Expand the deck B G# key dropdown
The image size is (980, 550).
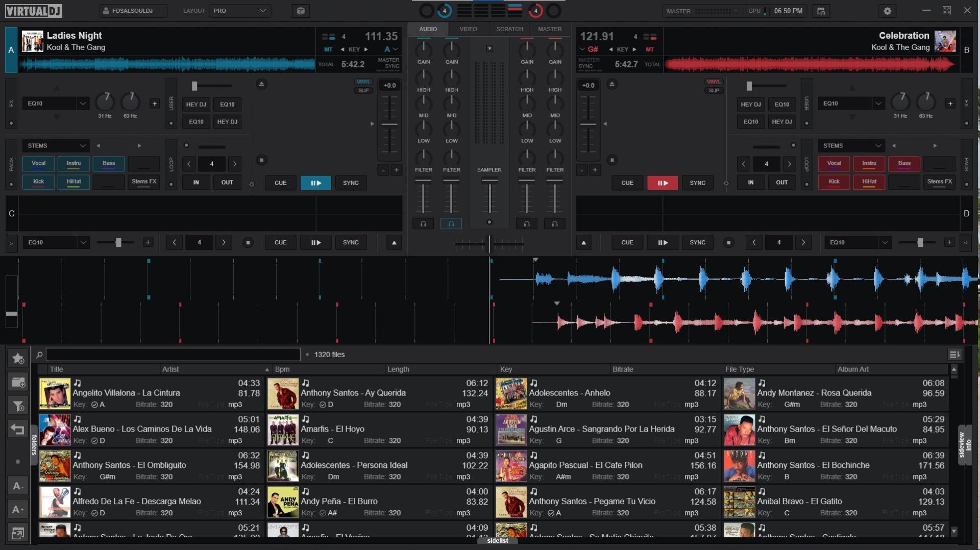tap(589, 49)
